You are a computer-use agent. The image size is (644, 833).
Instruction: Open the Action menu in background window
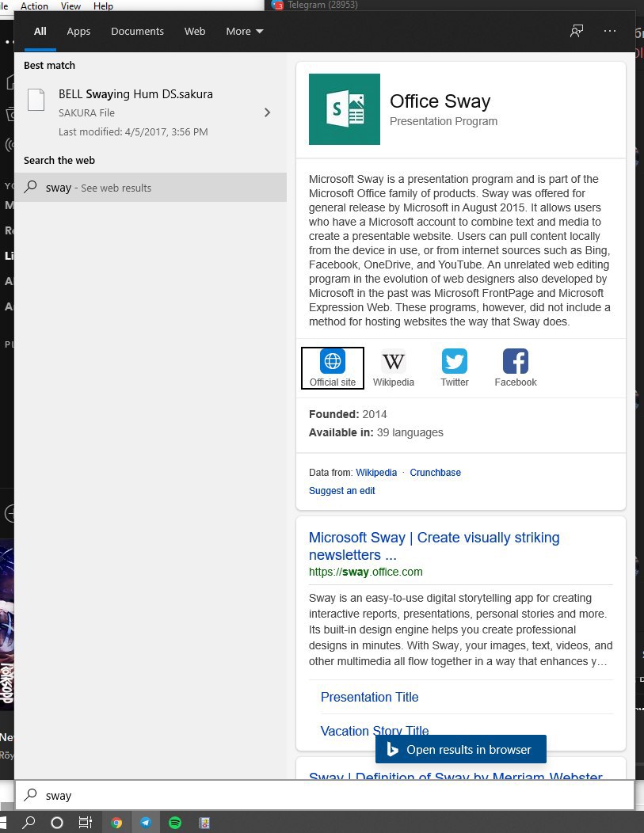(35, 6)
